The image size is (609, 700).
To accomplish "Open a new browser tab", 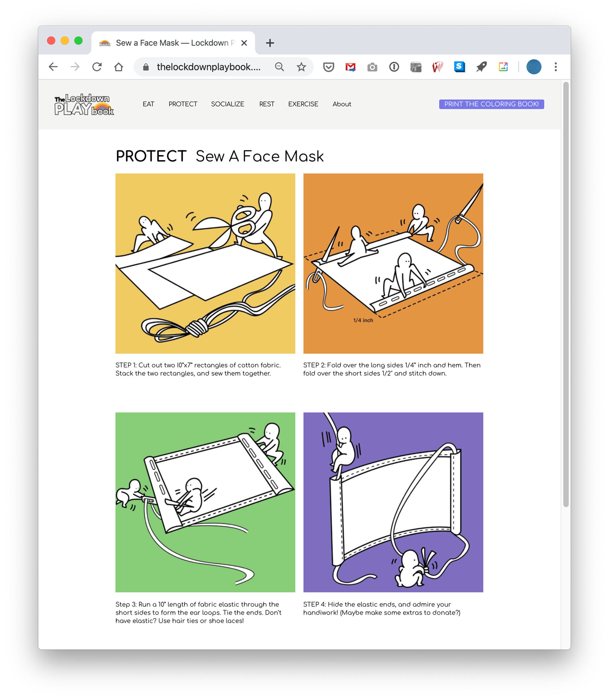I will (x=270, y=43).
